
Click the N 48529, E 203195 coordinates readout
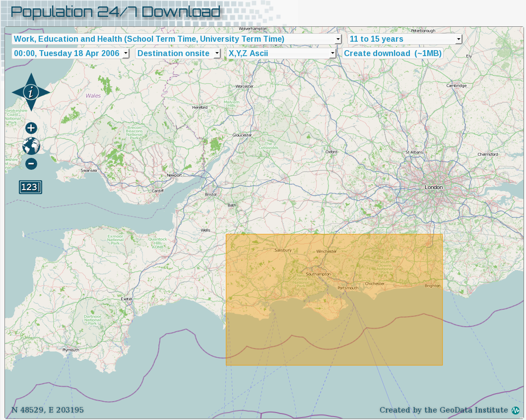tap(48, 410)
